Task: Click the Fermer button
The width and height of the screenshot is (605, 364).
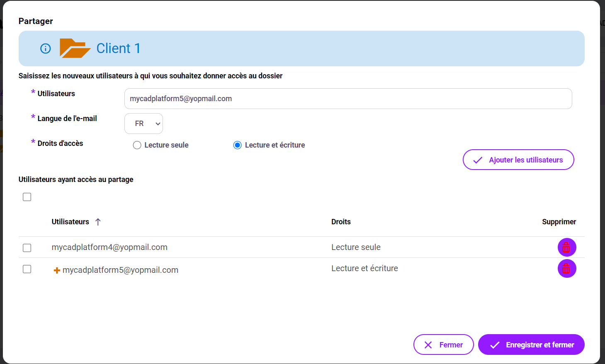Action: tap(443, 345)
